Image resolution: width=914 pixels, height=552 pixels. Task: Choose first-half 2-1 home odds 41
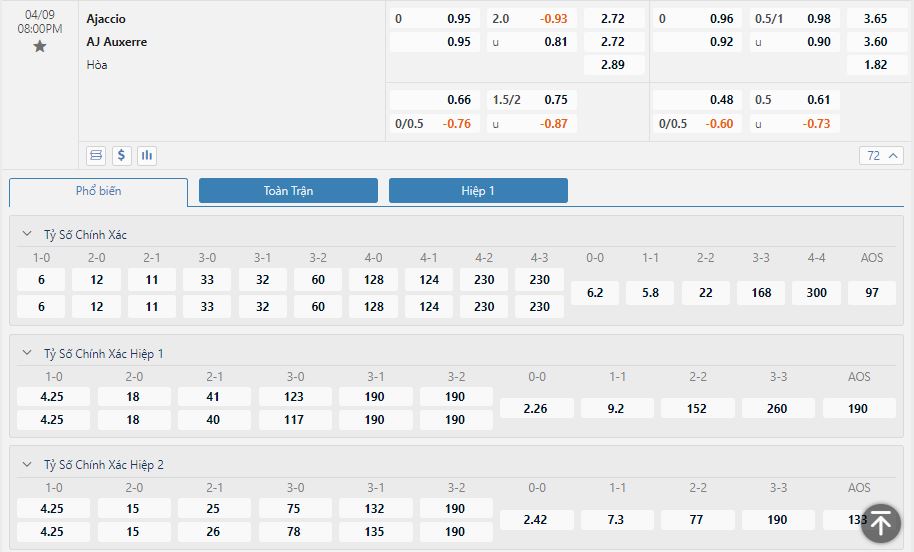click(x=213, y=397)
